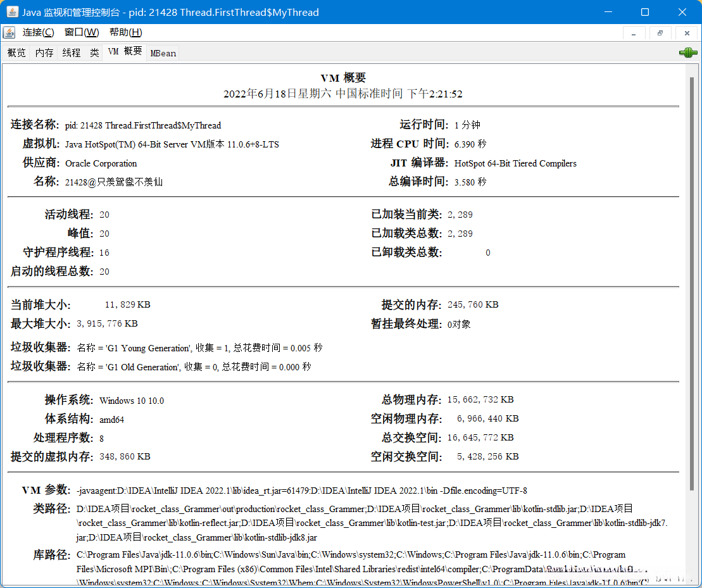Close the inner connection frame
702x588 pixels.
point(687,33)
